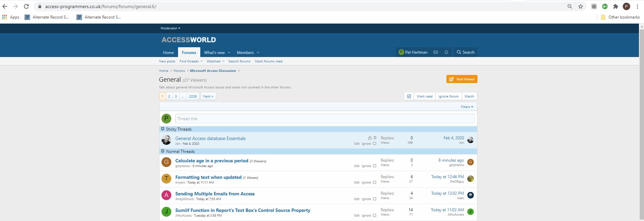Tick the select-all threads checkbox beside Mark read
The width and height of the screenshot is (644, 221).
409,96
